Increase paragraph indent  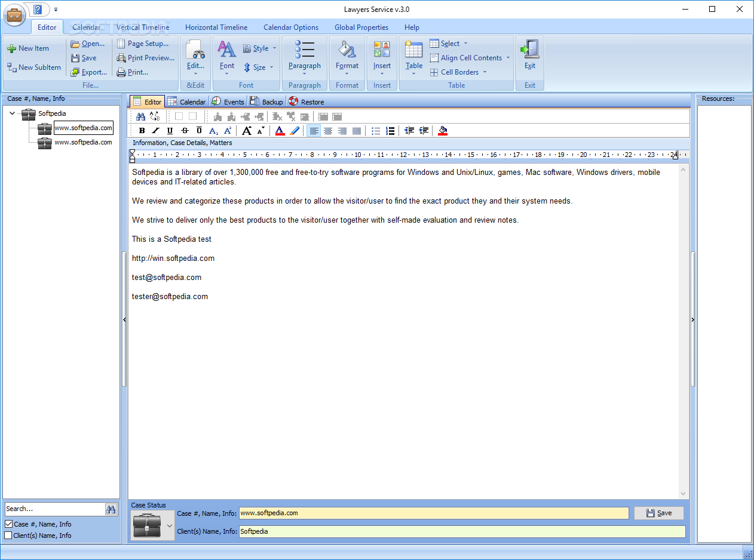point(424,131)
